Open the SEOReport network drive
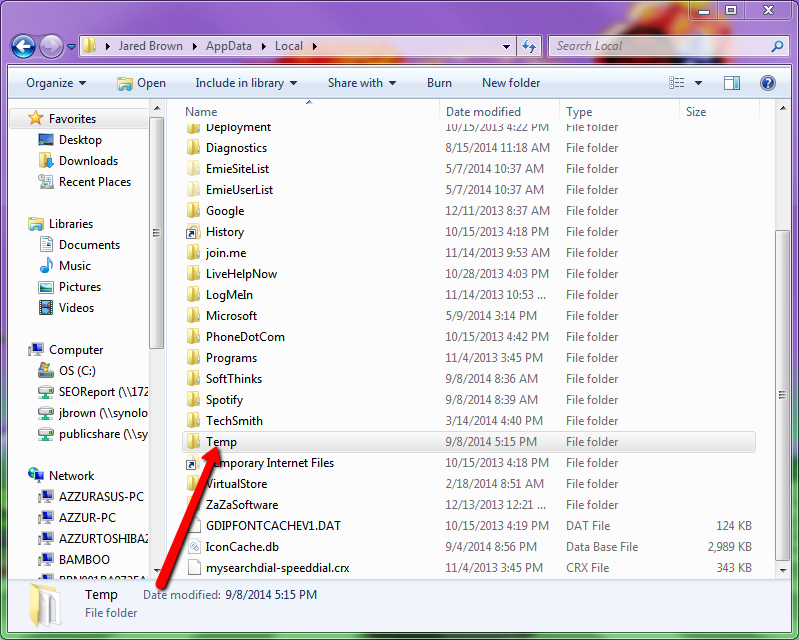 click(x=103, y=392)
